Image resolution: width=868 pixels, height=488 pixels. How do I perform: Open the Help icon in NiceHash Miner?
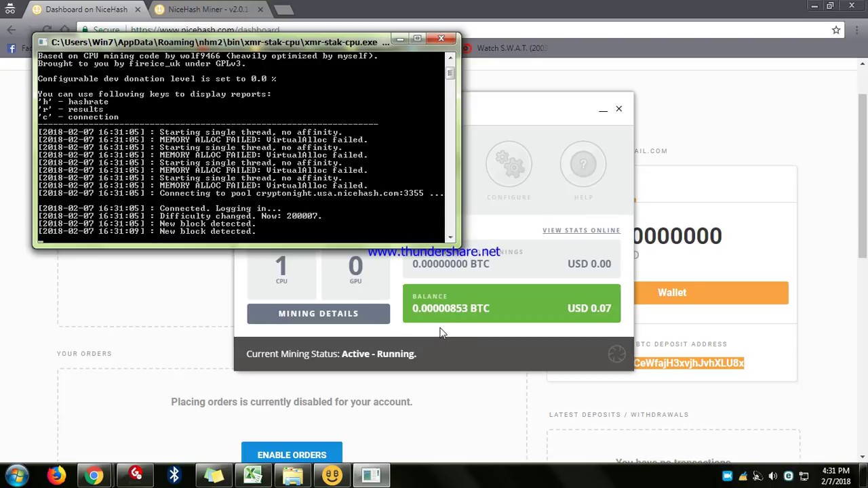click(x=583, y=164)
